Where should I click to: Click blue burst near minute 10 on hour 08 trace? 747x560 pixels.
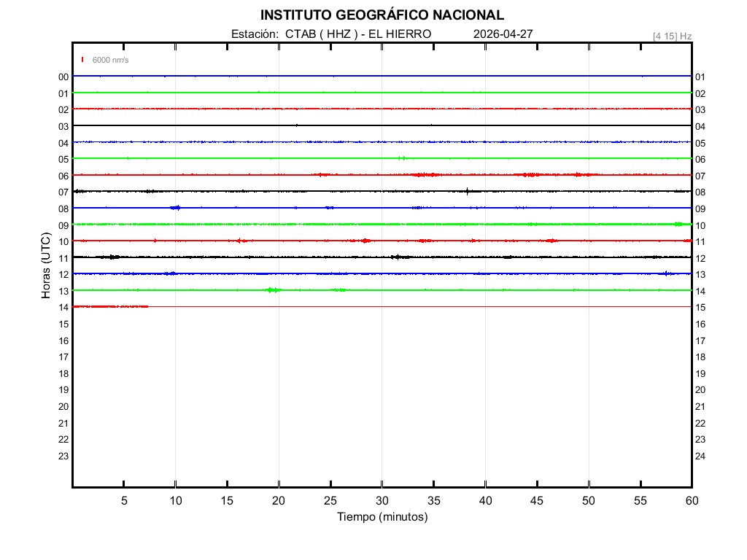point(176,208)
